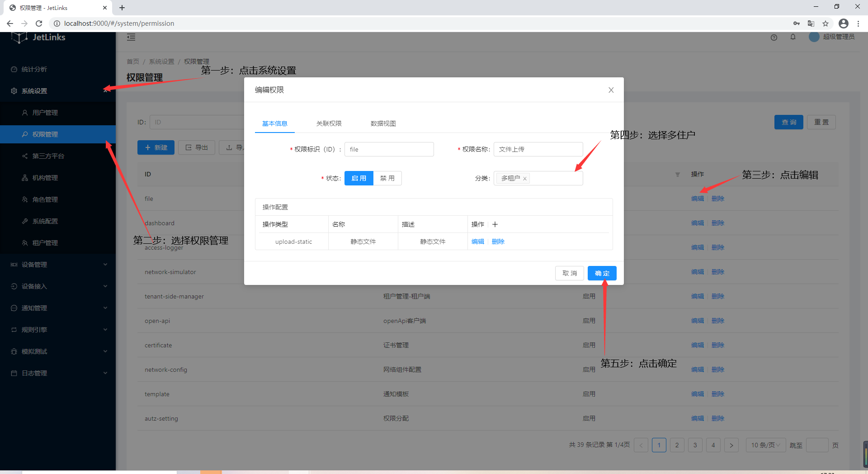
Task: Switch to the 关联权限 tab
Action: [329, 123]
